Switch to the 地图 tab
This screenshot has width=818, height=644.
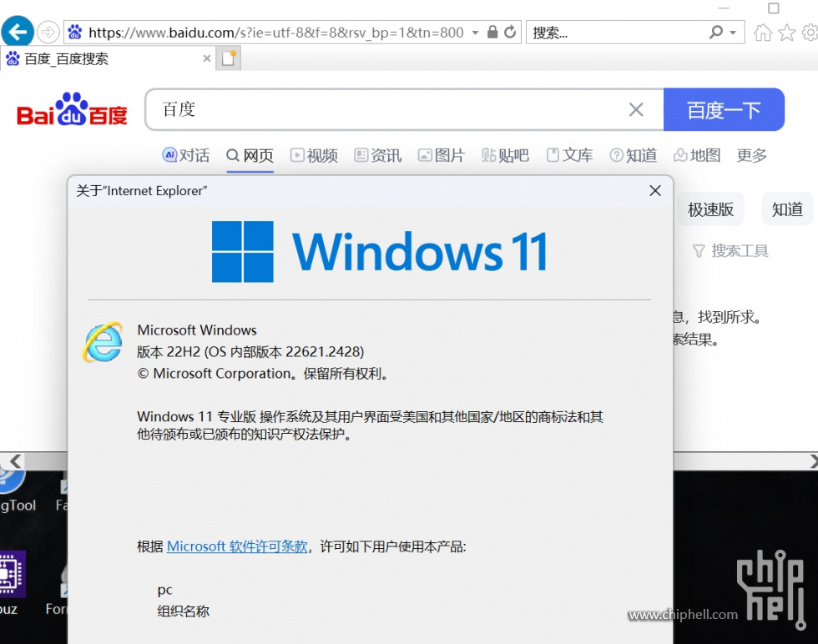pos(697,155)
